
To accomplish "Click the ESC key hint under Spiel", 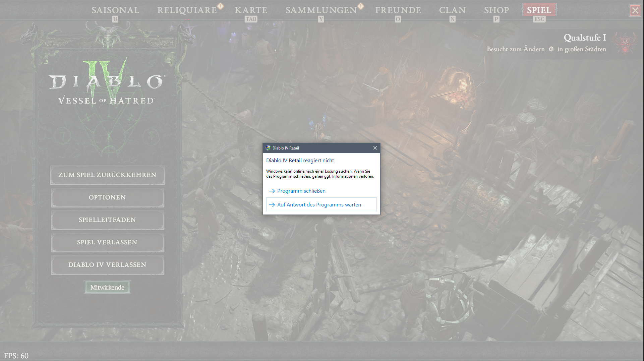I will (539, 19).
